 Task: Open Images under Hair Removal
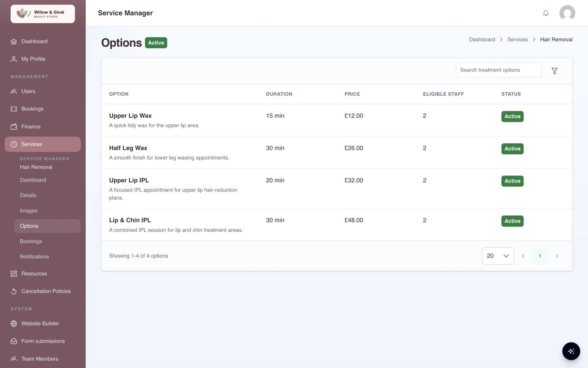point(47,211)
